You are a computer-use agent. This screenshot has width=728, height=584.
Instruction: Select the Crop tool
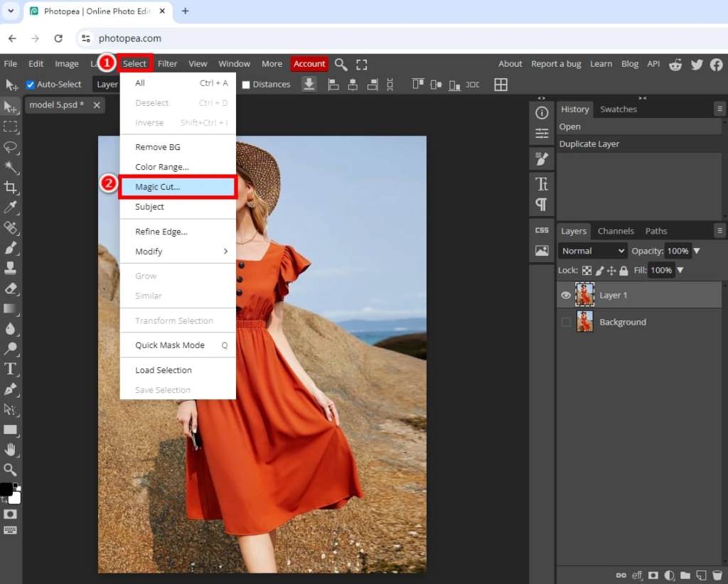[11, 188]
